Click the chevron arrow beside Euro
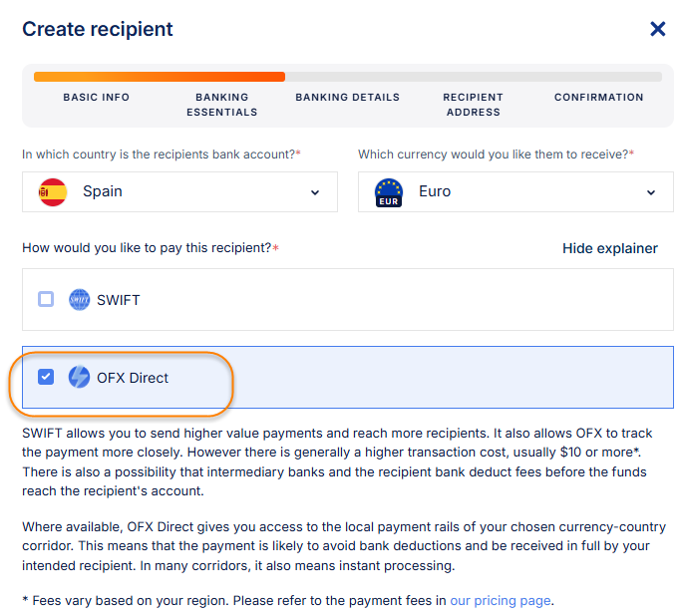The height and width of the screenshot is (616, 682). click(652, 192)
